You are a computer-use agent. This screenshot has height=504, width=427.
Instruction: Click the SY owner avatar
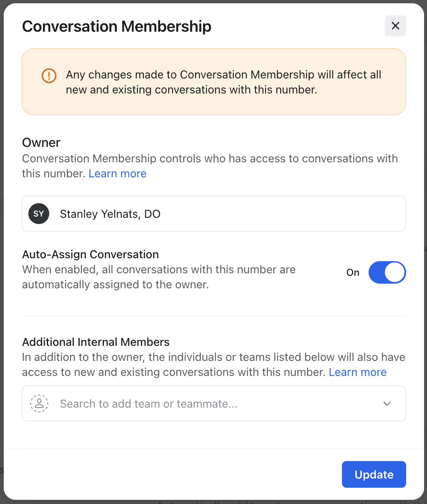39,214
